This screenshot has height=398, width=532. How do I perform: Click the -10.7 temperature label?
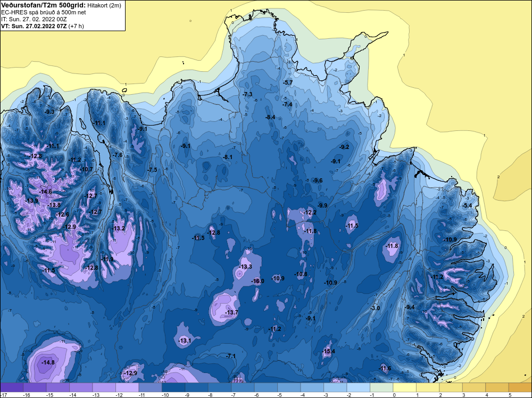86,169
